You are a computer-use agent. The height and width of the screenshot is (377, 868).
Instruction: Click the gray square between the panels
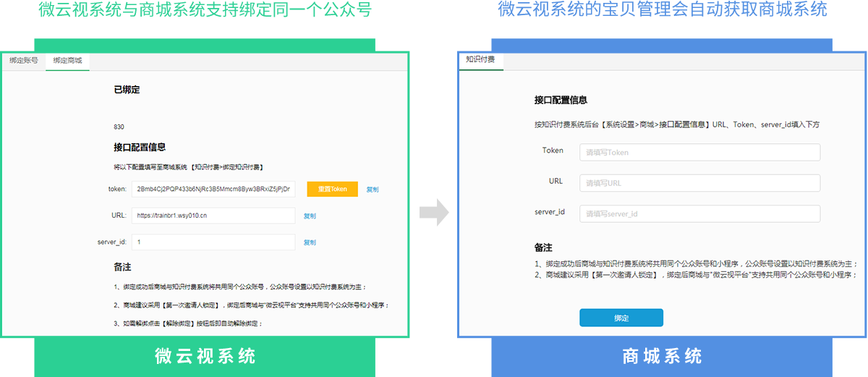tap(434, 211)
